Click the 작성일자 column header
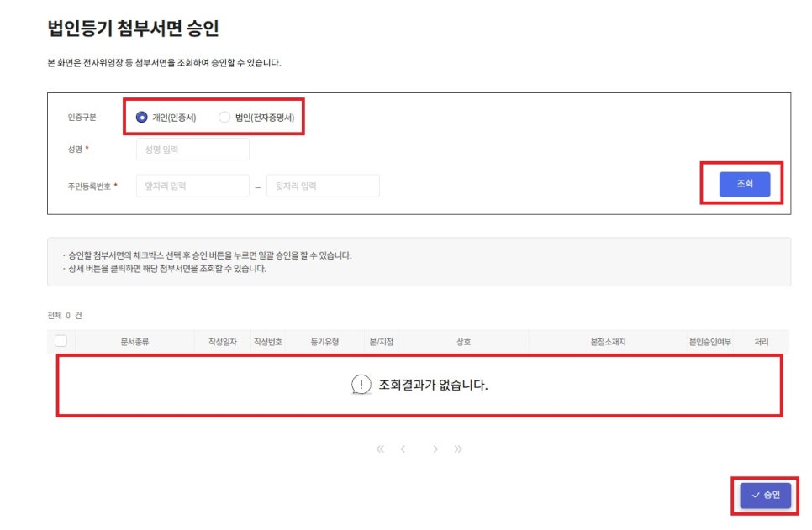The height and width of the screenshot is (530, 812). click(x=223, y=342)
